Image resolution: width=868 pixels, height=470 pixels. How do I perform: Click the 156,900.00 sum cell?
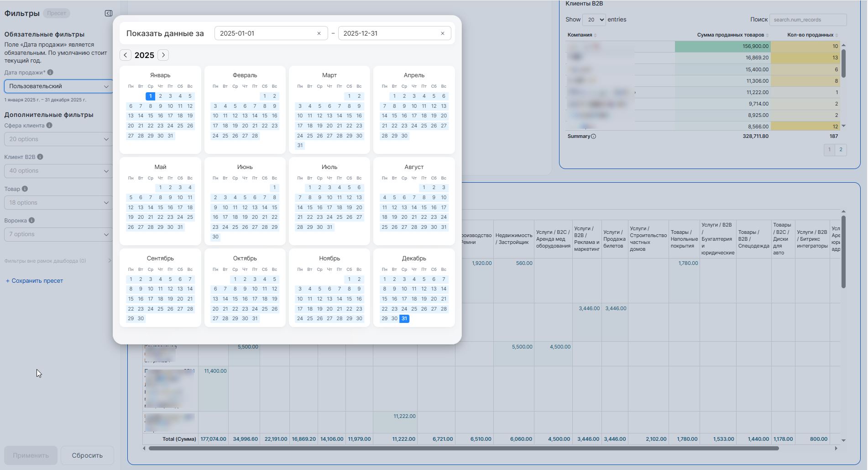(723, 46)
